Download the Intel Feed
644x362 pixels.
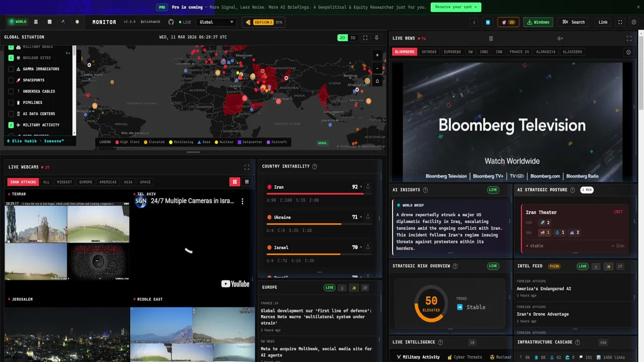click(x=596, y=266)
